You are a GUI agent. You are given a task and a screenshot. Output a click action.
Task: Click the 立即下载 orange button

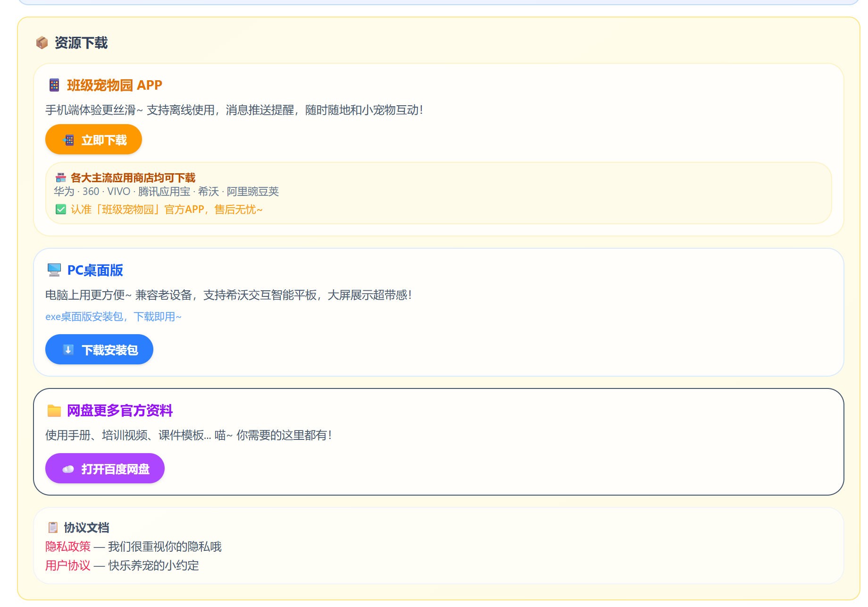(93, 139)
